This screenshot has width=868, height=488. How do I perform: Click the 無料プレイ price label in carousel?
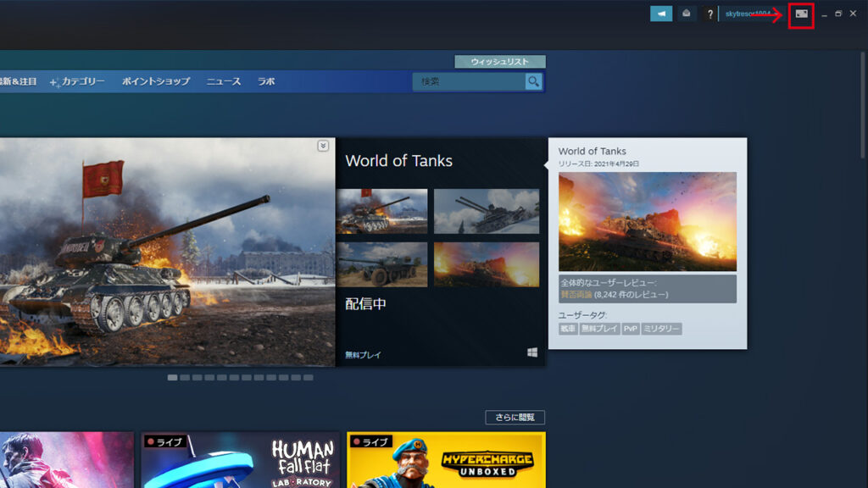tap(363, 355)
